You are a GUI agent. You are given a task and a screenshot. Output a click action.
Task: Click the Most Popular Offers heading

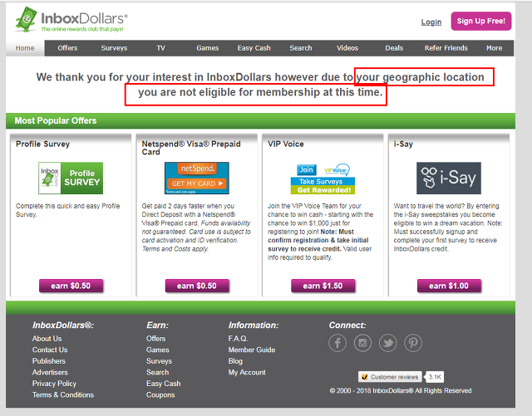56,120
